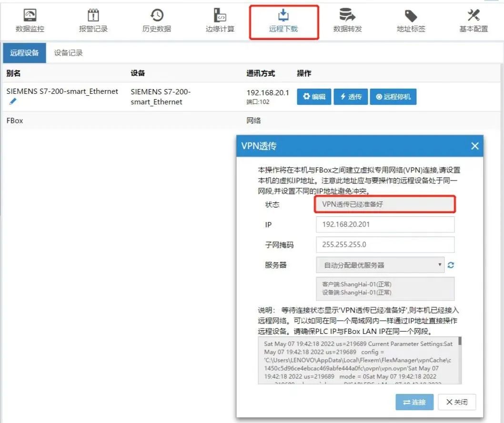Select the 远程下载 remote download toolbar item
Viewport: 504px width, 423px height.
tap(283, 22)
